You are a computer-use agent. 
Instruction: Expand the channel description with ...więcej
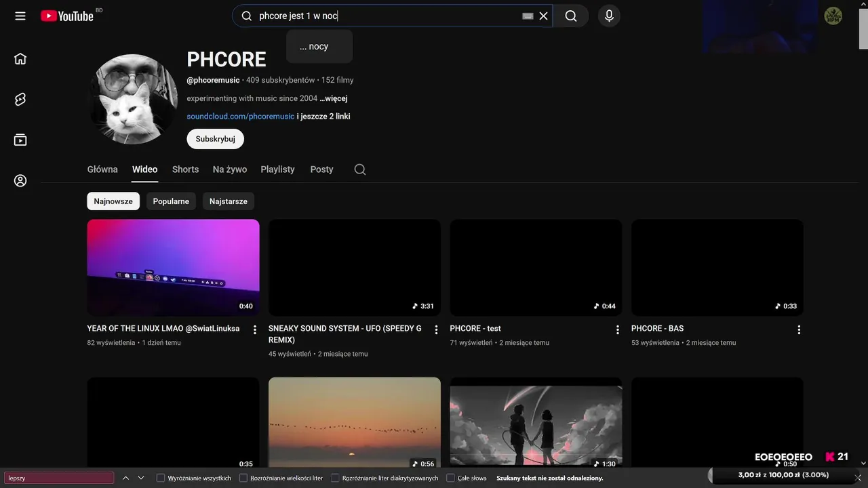(x=334, y=98)
